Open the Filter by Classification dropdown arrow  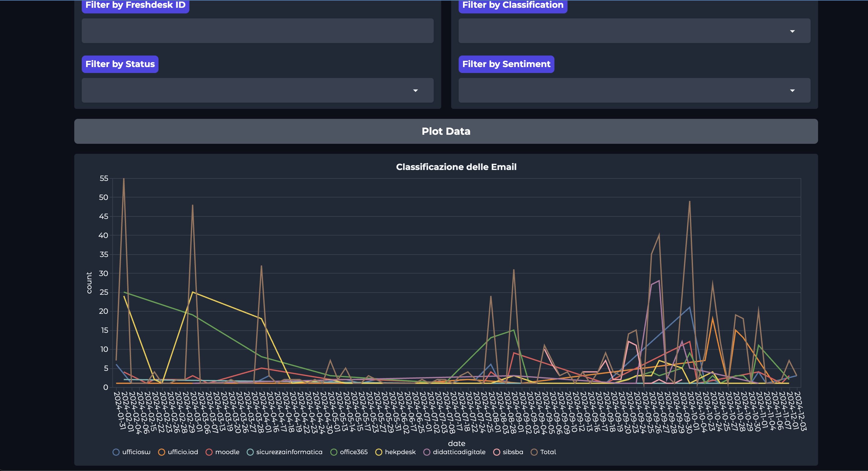click(792, 31)
